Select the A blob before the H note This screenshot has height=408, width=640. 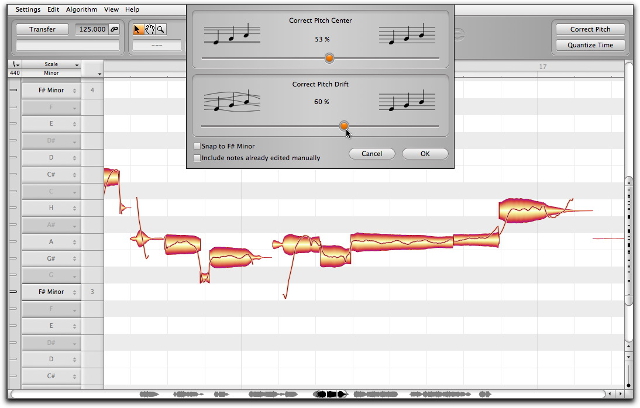[476, 240]
